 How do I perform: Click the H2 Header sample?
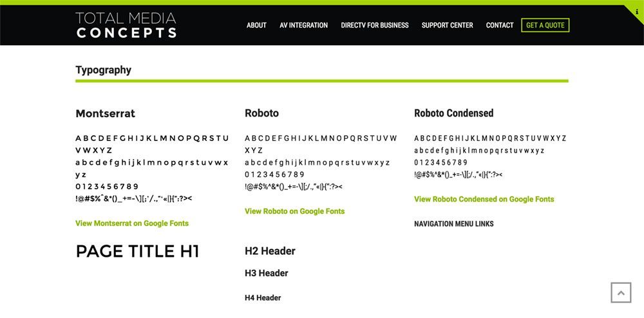click(x=270, y=250)
